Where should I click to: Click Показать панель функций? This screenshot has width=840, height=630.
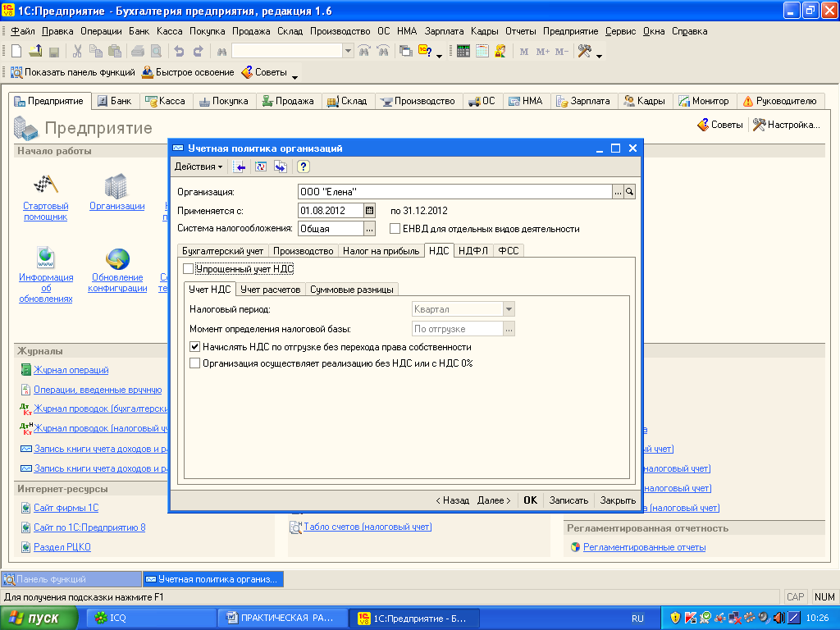point(73,72)
